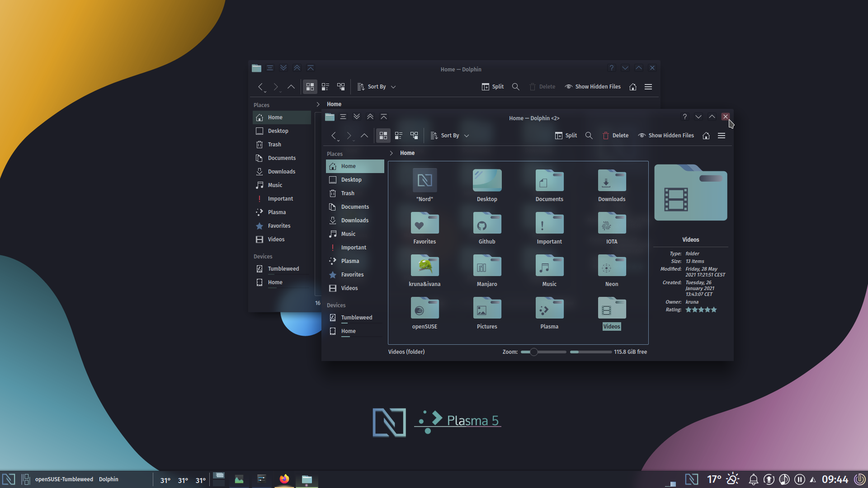Adjust the Zoom slider handle in status bar
Viewport: 868px width, 488px height.
click(534, 352)
